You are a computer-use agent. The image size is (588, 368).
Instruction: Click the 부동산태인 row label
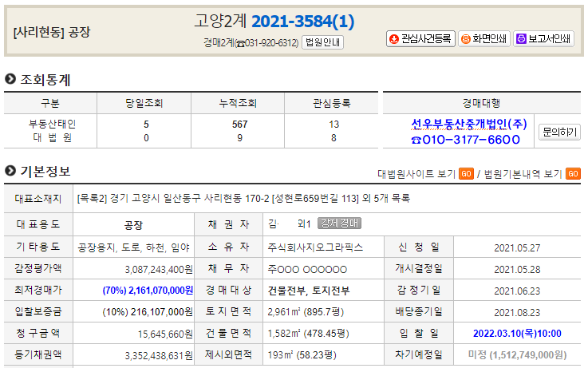coord(52,124)
